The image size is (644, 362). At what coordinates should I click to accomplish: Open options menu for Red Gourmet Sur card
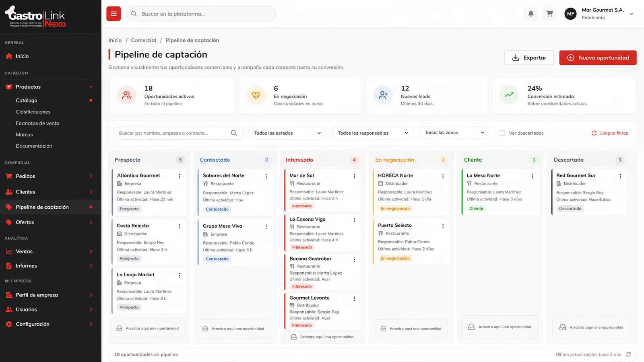pyautogui.click(x=620, y=176)
